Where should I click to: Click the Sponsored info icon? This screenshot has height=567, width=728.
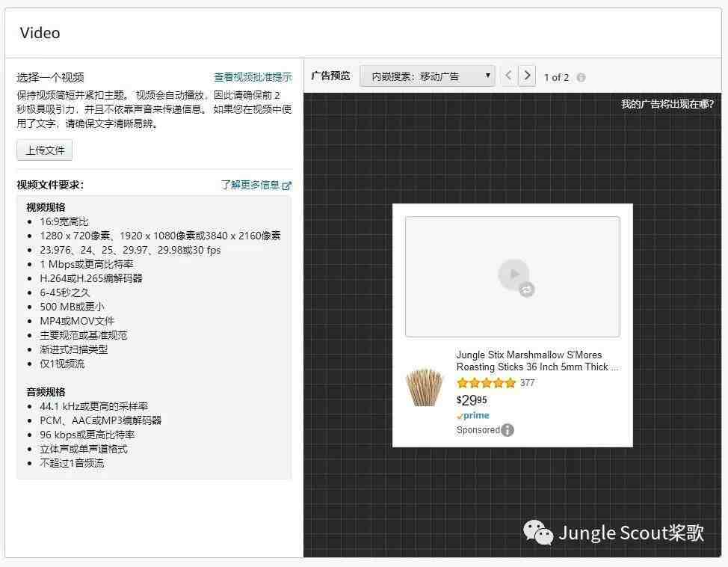pos(508,430)
